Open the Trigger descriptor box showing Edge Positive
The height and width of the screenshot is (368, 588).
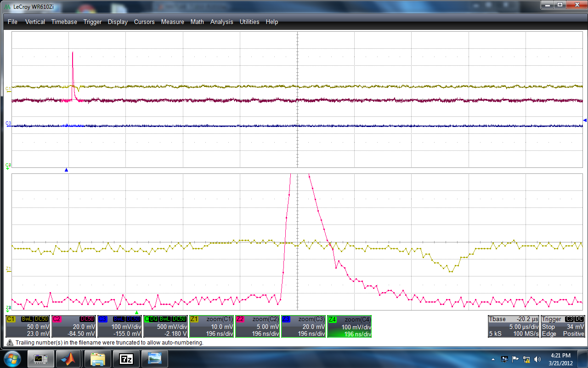point(563,326)
